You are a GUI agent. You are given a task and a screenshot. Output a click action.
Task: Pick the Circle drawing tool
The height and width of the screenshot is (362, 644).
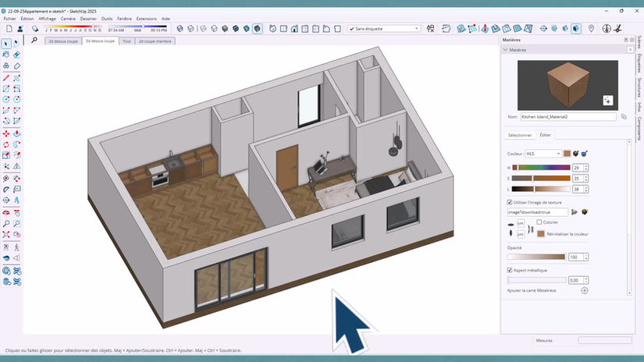6,99
